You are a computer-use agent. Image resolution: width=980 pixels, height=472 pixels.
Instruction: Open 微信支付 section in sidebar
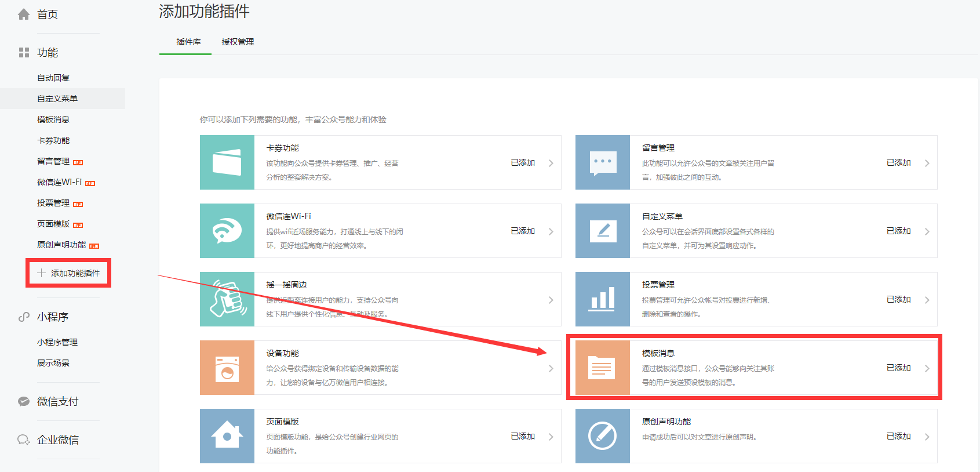point(57,401)
